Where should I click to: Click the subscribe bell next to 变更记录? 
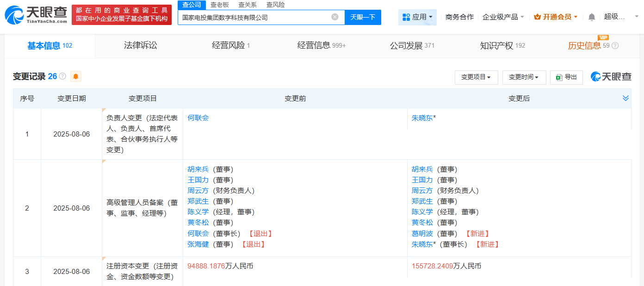pos(75,76)
